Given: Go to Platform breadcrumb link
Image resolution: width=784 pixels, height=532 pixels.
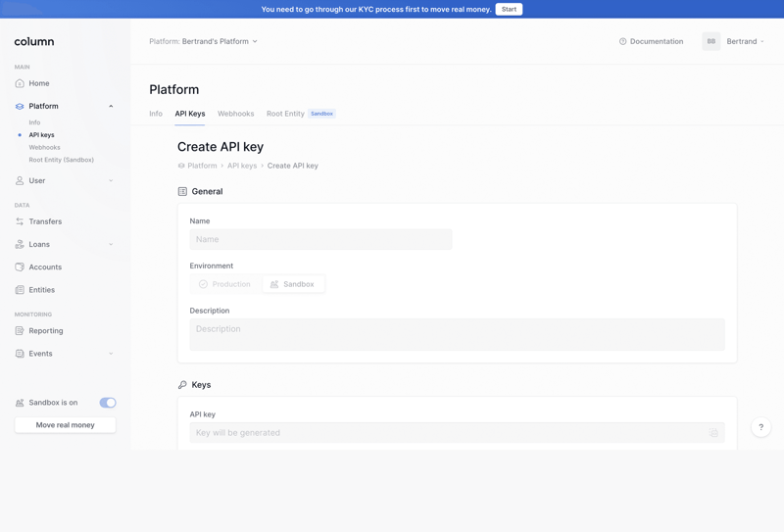Looking at the screenshot, I should pos(202,166).
